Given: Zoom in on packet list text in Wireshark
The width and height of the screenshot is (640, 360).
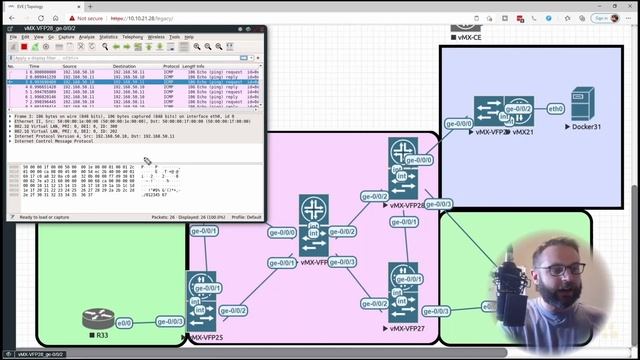Looking at the screenshot, I should (197, 47).
